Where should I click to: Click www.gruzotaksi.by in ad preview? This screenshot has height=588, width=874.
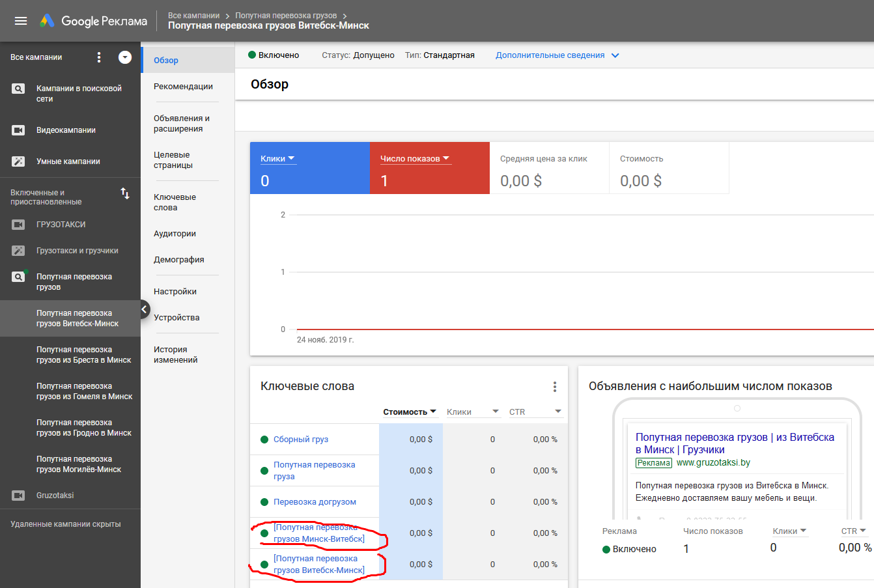(713, 463)
